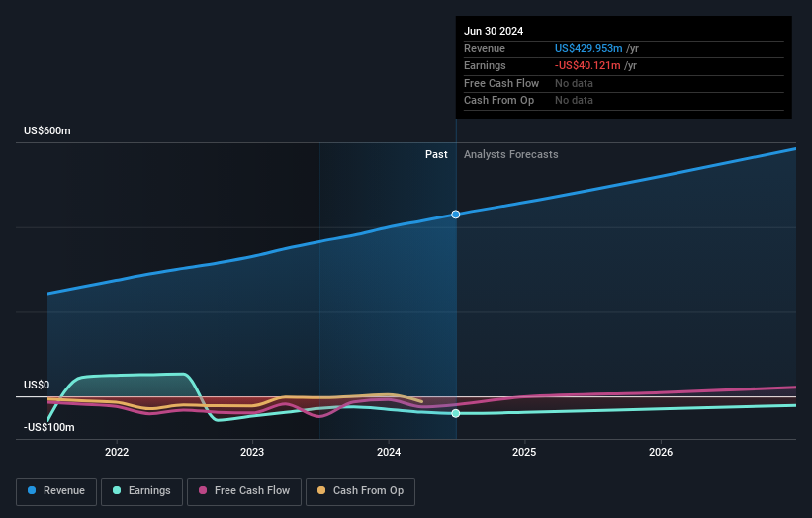Click the 2026 x-axis label

pyautogui.click(x=661, y=452)
